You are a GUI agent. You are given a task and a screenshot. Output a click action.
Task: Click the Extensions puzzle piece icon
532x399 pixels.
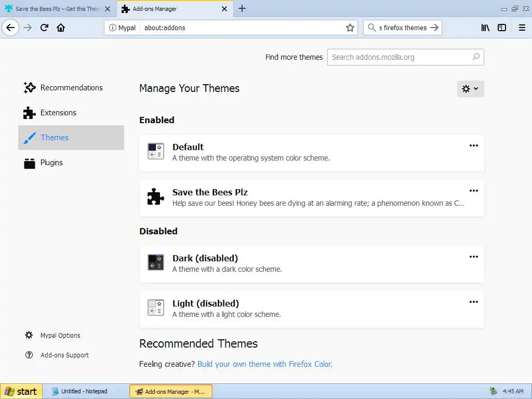pos(30,113)
